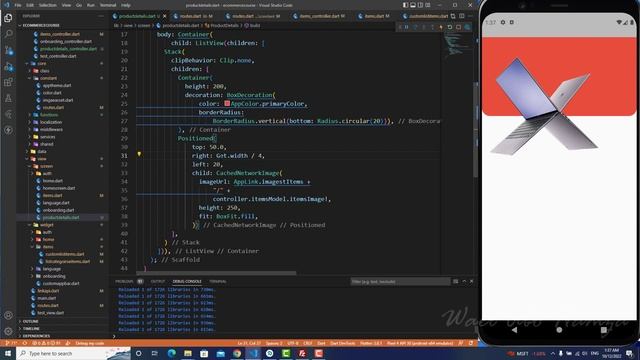This screenshot has height=360, width=640.
Task: Click line and column indicator in status bar
Action: [249, 343]
